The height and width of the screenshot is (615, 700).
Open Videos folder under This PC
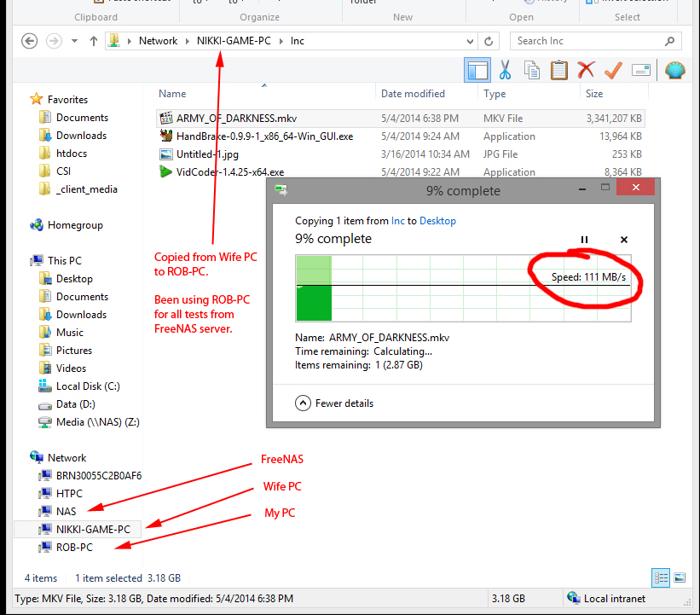pos(71,368)
